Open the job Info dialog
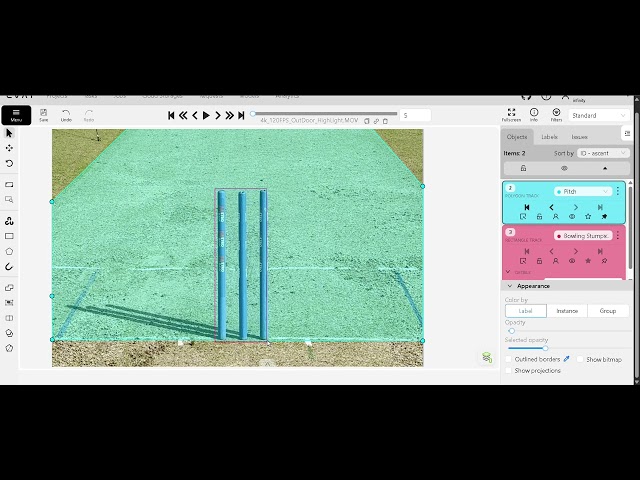Viewport: 640px width, 480px height. click(x=534, y=115)
